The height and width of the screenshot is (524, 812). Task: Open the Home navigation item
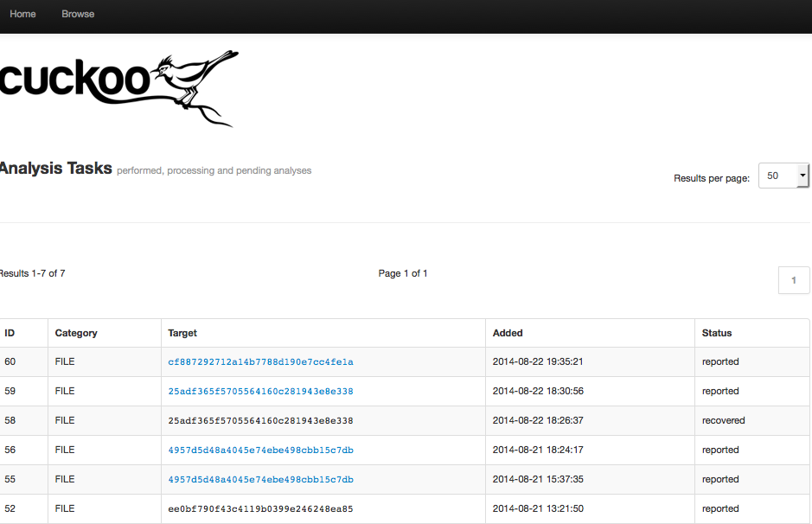22,14
